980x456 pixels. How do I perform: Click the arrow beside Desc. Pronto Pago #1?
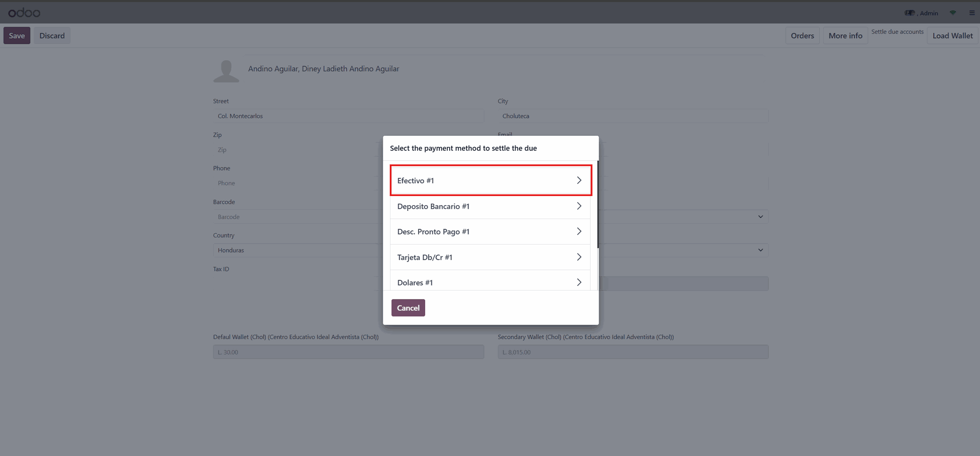579,231
